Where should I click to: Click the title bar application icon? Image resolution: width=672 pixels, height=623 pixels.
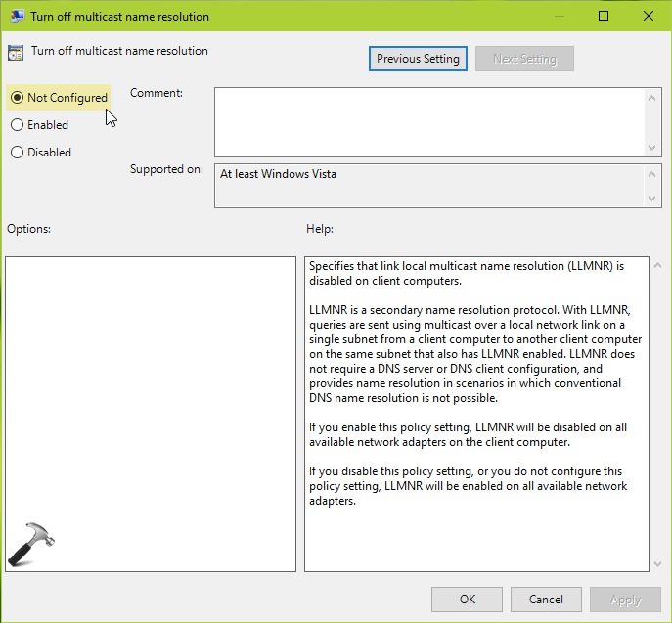coord(18,17)
